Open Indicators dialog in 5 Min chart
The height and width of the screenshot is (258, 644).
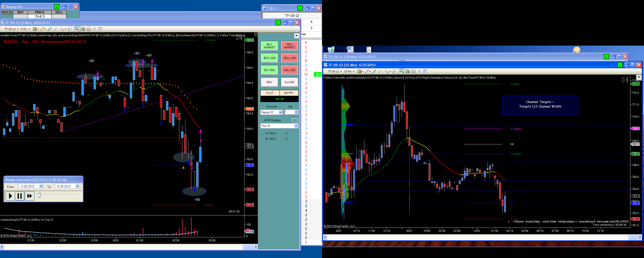89,29
